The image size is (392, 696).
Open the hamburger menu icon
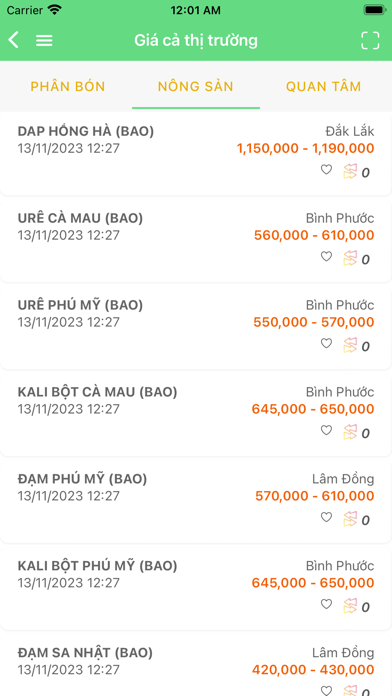[x=44, y=40]
